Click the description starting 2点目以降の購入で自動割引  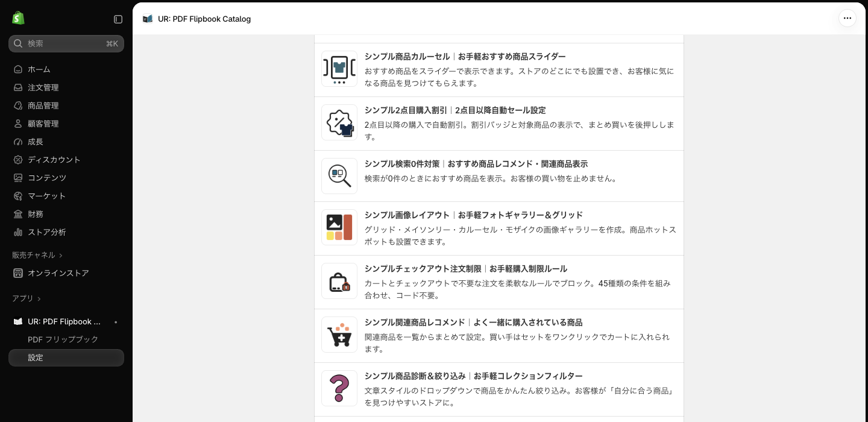coord(520,131)
